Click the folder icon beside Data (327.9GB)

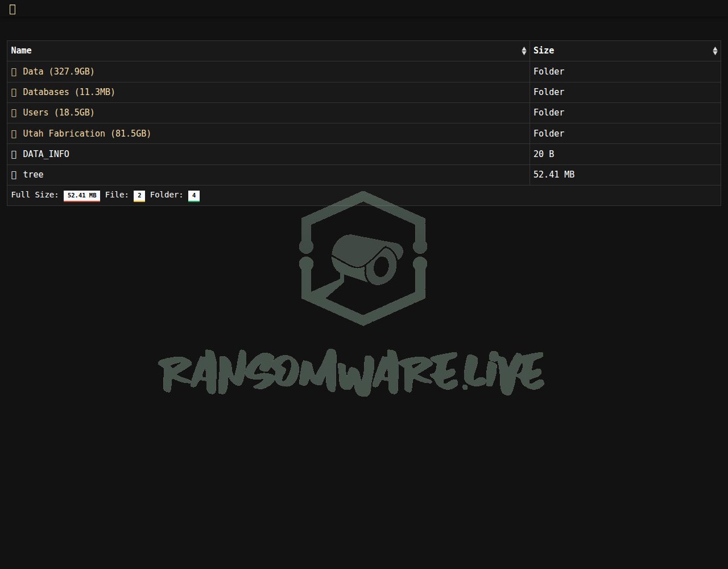coord(14,72)
